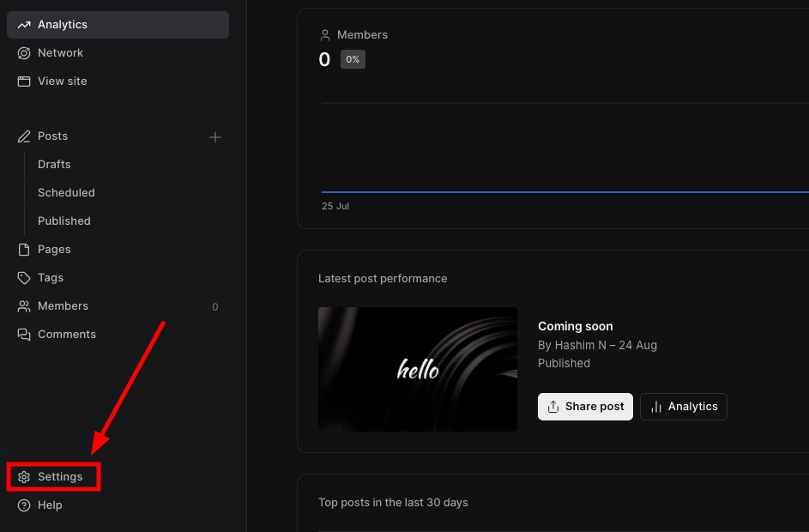The width and height of the screenshot is (809, 532).
Task: Click the bar chart icon on Analytics button
Action: click(655, 407)
